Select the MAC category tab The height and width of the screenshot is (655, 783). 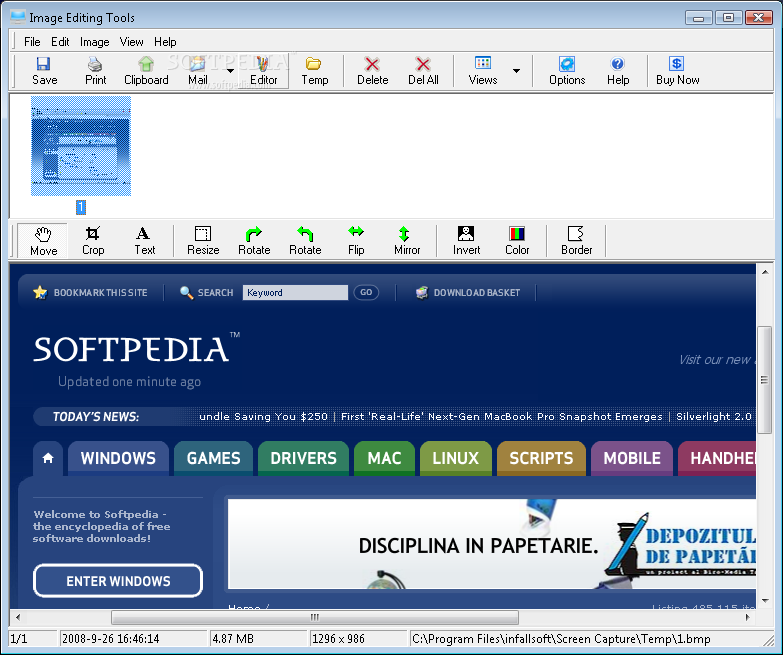click(385, 458)
